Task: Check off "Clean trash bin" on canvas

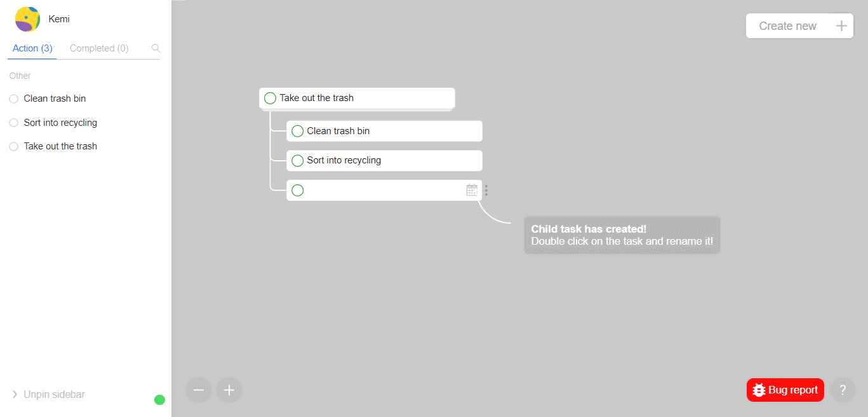Action: pyautogui.click(x=297, y=131)
